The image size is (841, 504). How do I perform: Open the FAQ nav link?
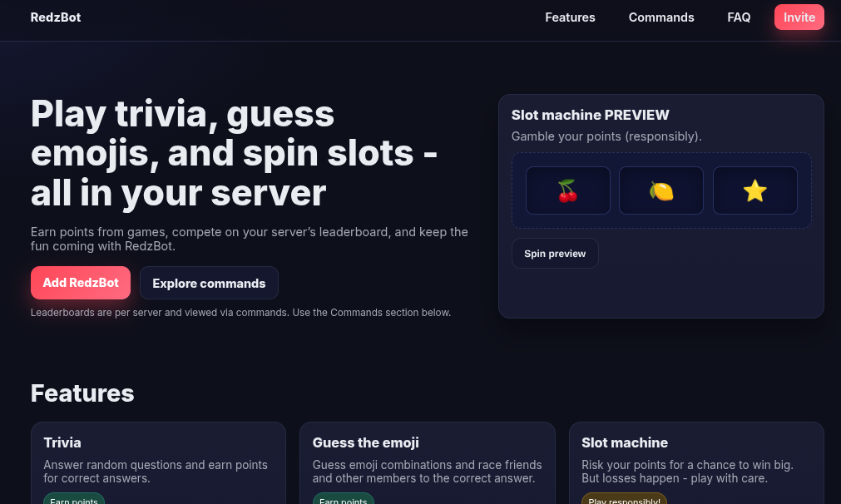click(739, 17)
